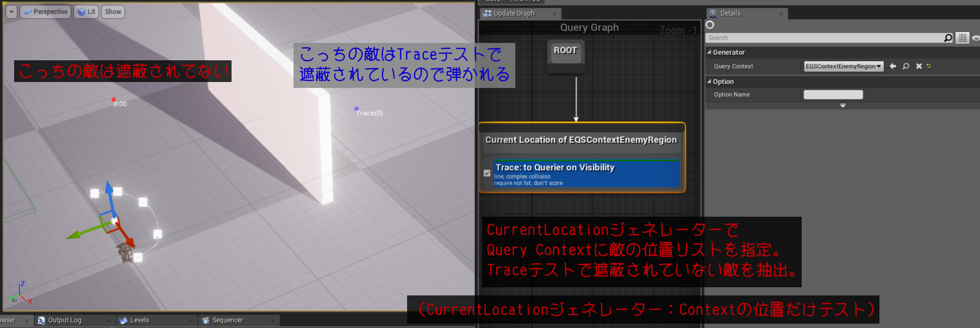Browse to the Query Context asset
The height and width of the screenshot is (328, 980).
click(906, 66)
